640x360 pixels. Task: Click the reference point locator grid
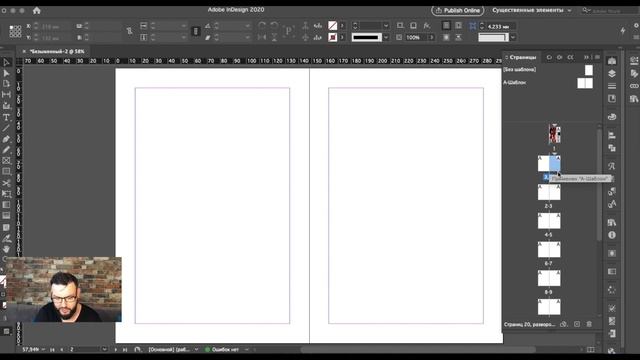tap(15, 31)
